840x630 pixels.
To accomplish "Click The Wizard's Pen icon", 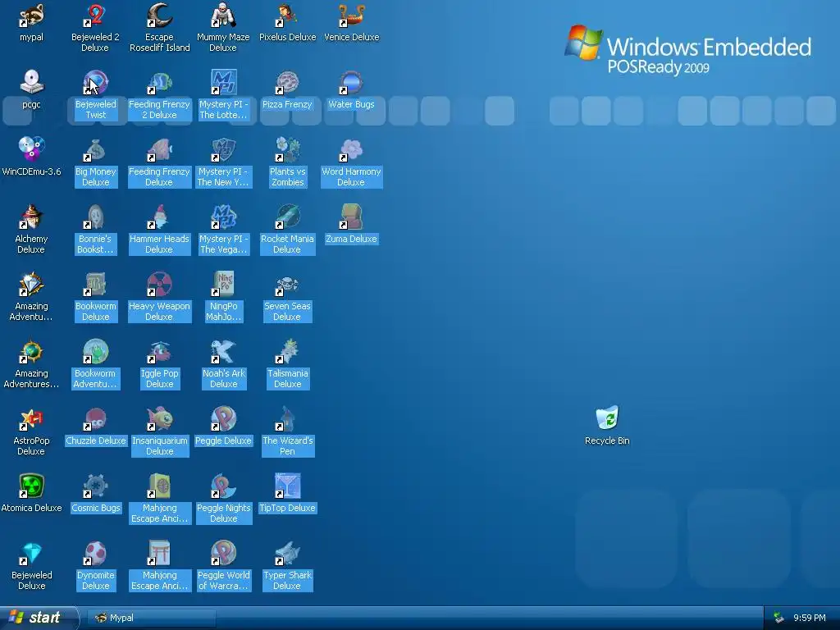I will coord(287,418).
